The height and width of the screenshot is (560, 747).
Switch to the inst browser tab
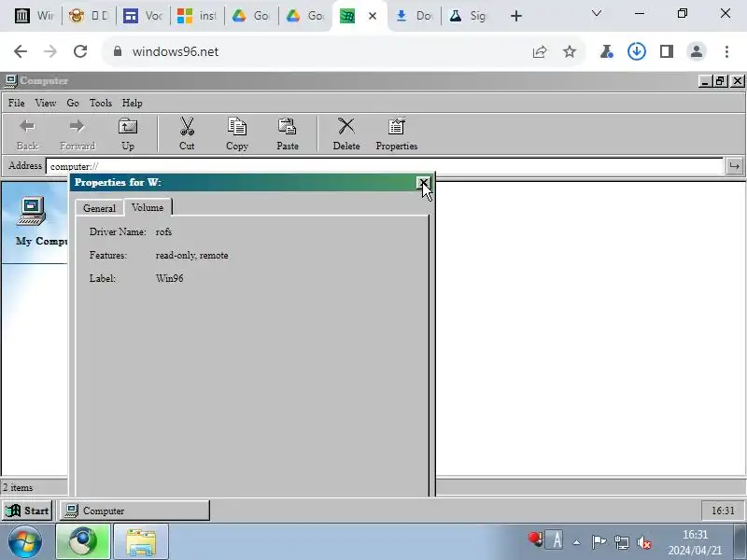click(x=197, y=16)
